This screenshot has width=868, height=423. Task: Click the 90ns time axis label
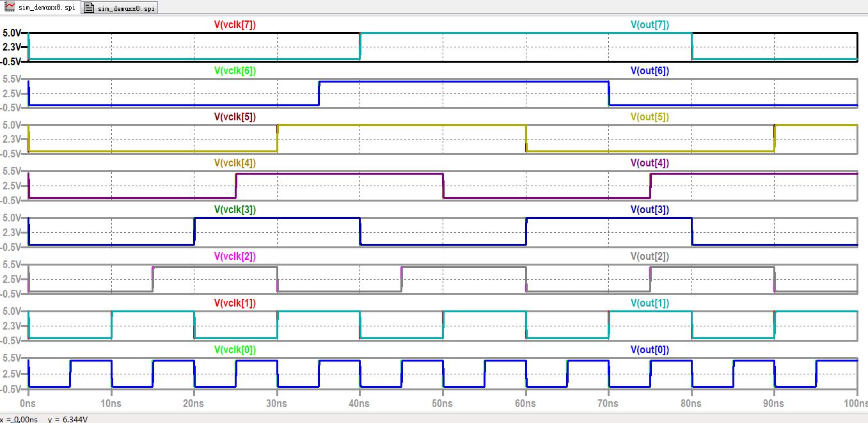click(774, 404)
